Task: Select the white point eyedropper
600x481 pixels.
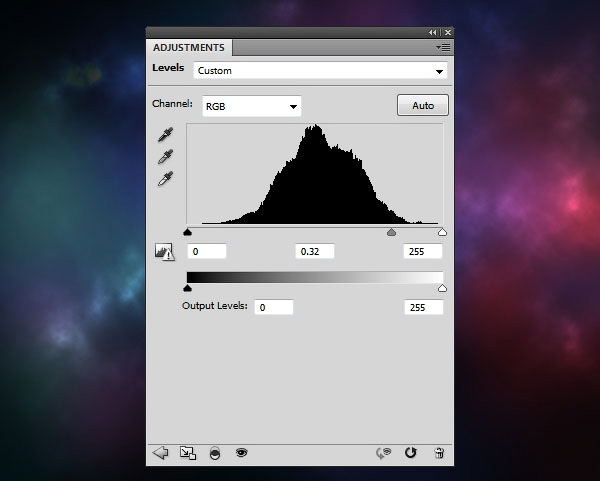Action: point(165,179)
